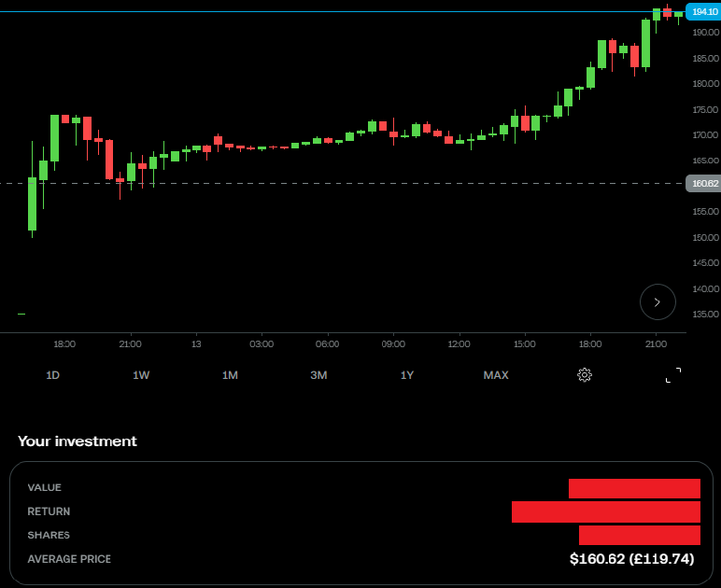Select the 1D time range

[52, 375]
